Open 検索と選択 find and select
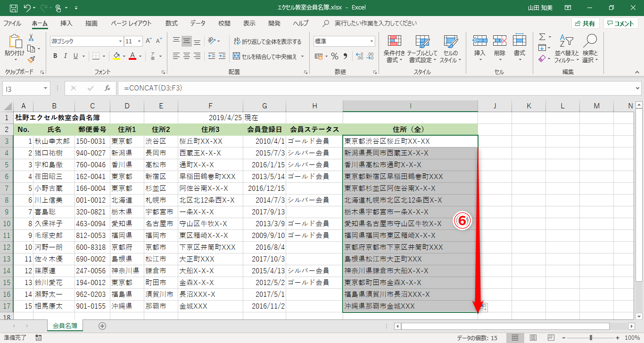Image resolution: width=644 pixels, height=343 pixels. [x=590, y=49]
